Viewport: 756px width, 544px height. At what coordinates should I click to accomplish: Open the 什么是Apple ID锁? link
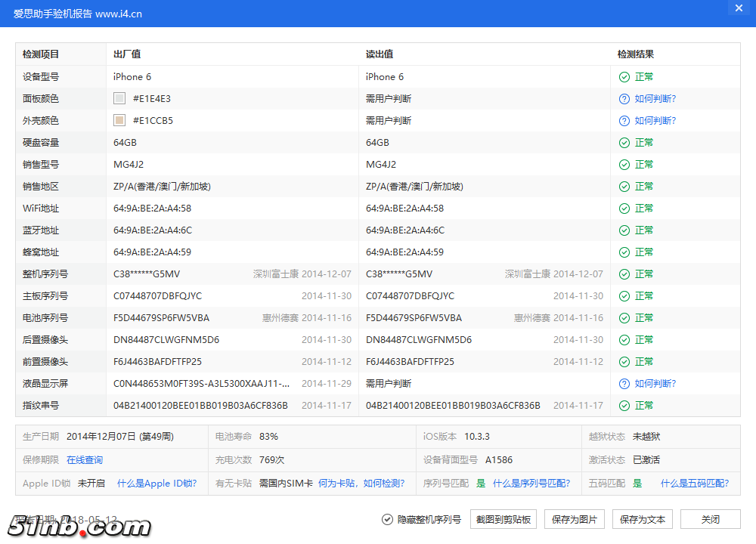coord(156,484)
